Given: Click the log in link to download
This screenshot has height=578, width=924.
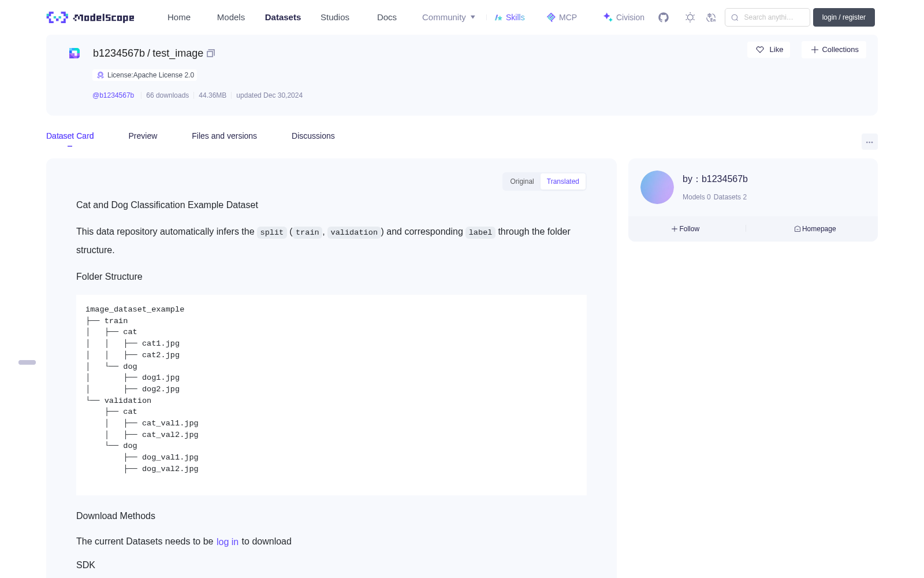Looking at the screenshot, I should (228, 542).
